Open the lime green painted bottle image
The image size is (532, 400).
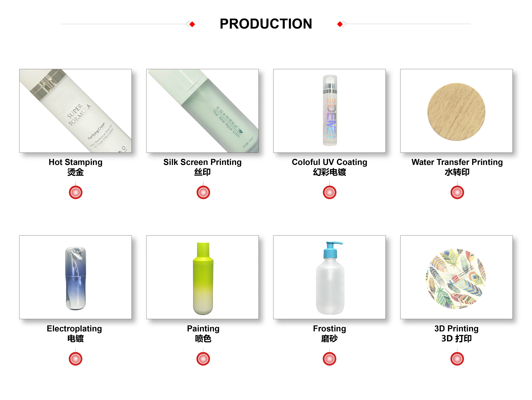coord(203,277)
